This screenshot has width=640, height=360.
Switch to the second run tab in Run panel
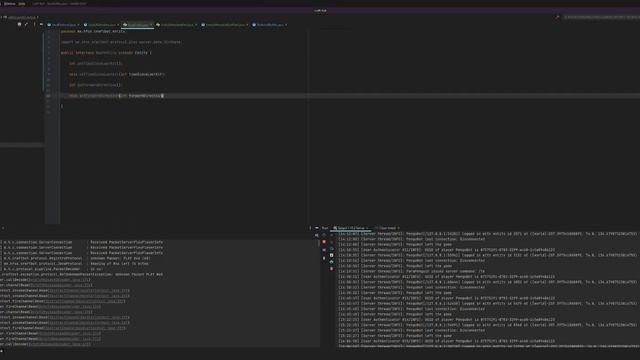coord(387,228)
